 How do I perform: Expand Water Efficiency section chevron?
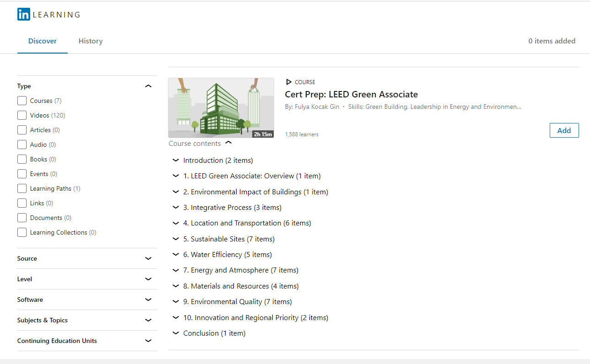(x=175, y=255)
